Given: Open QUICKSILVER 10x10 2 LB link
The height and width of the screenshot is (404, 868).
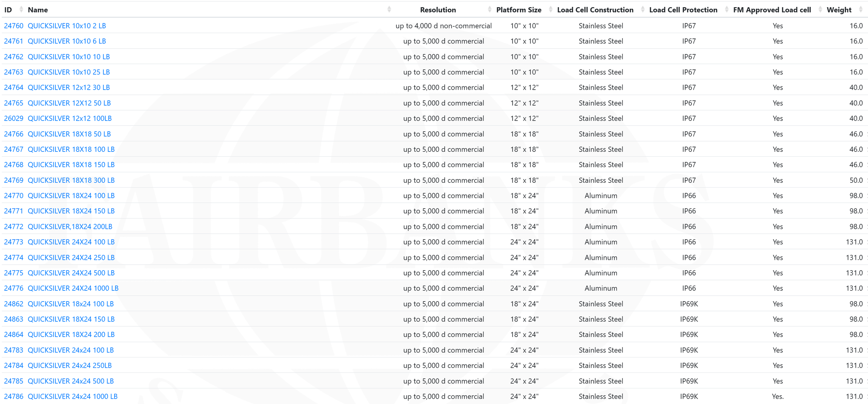Looking at the screenshot, I should click(67, 26).
